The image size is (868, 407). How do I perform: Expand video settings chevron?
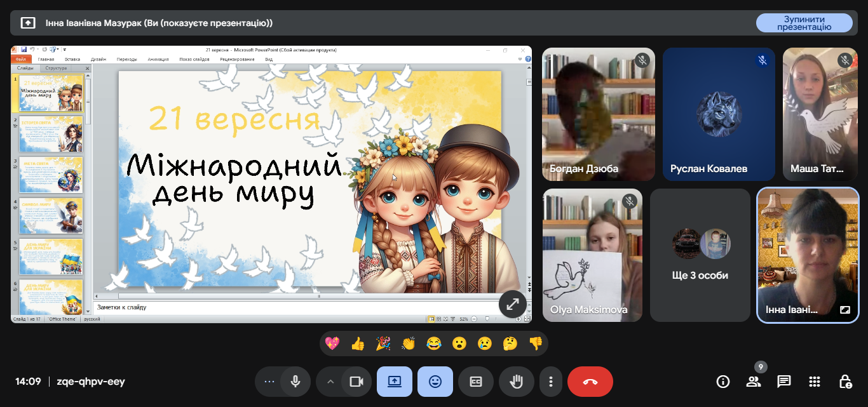click(x=330, y=382)
